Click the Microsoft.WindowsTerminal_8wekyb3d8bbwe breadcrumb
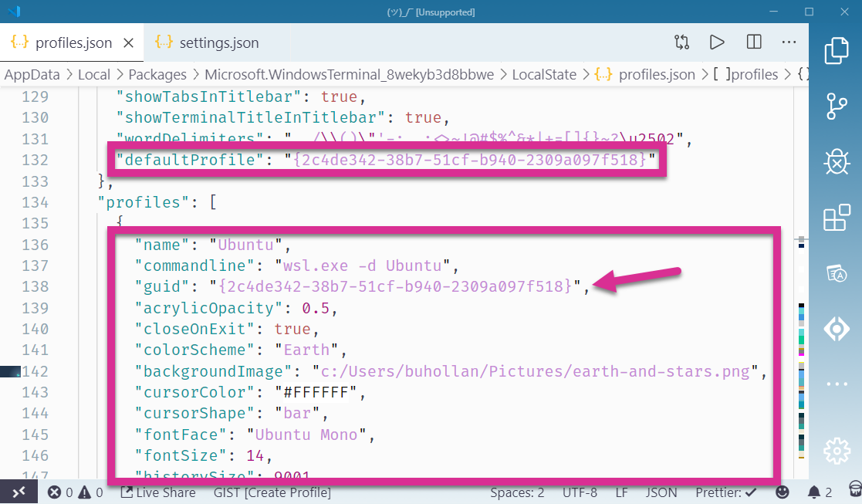Screen dimensions: 862x504 pos(349,75)
